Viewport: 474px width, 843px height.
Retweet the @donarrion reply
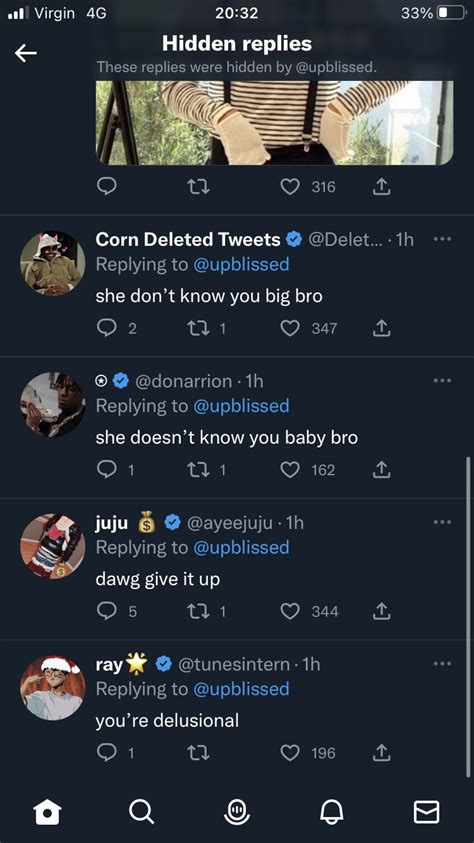[x=198, y=470]
